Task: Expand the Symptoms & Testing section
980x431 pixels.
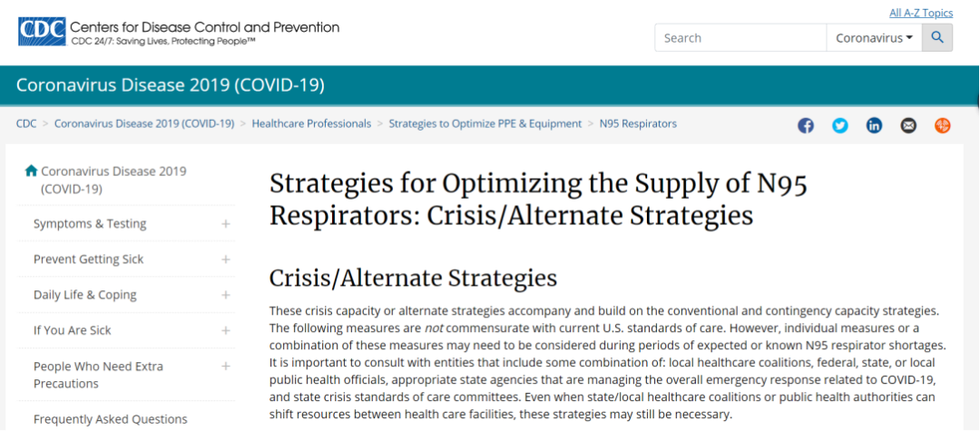Action: (226, 224)
